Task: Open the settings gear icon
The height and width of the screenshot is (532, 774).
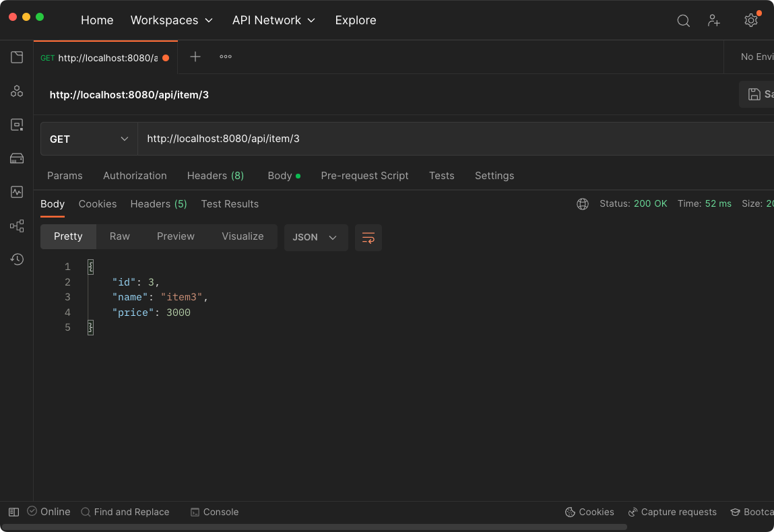Action: [751, 20]
